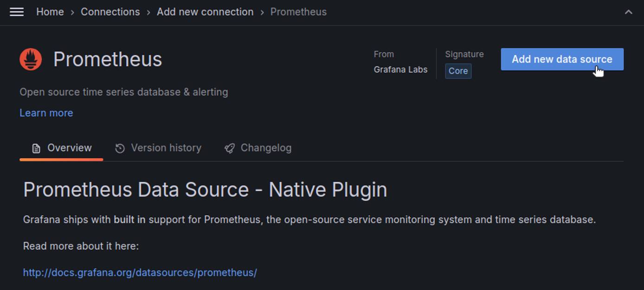Screen dimensions: 644x290
Task: Follow the Prometheus documentation link
Action: [140, 272]
